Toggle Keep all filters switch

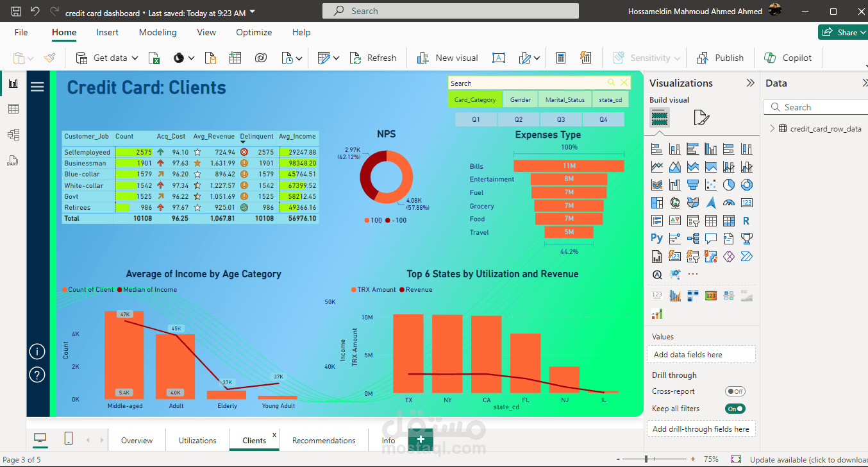coord(735,409)
